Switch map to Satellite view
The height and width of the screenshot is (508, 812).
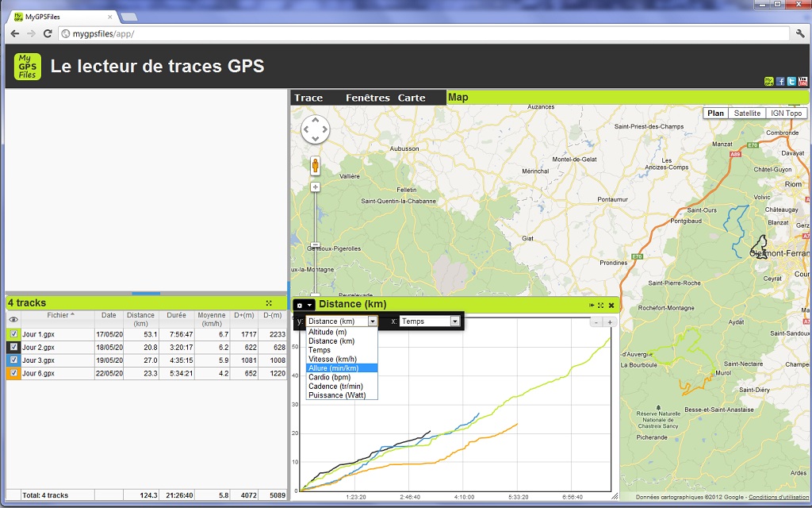pos(747,114)
